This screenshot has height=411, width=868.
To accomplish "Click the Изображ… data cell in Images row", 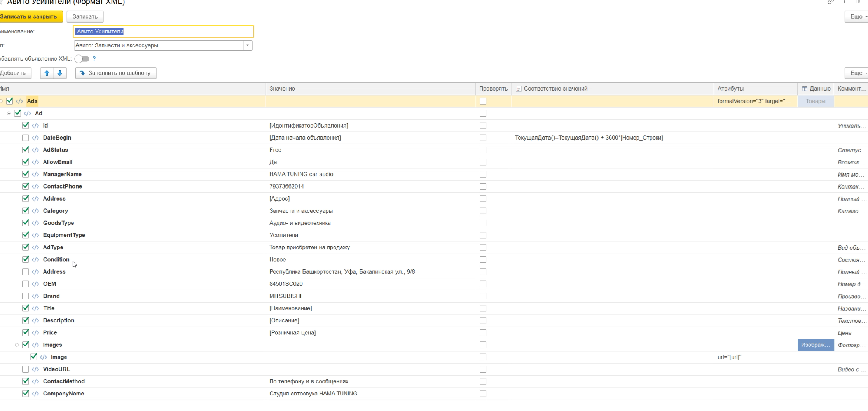I will click(816, 345).
